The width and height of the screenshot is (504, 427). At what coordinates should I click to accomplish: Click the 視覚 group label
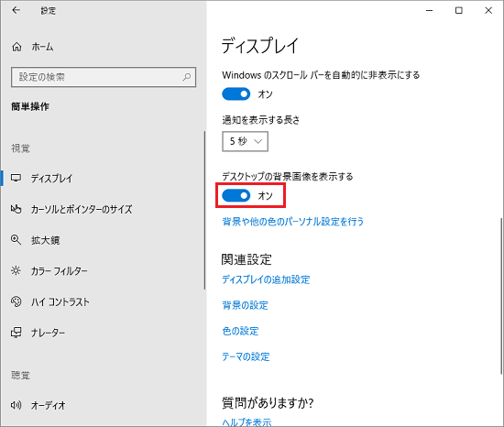(x=20, y=148)
